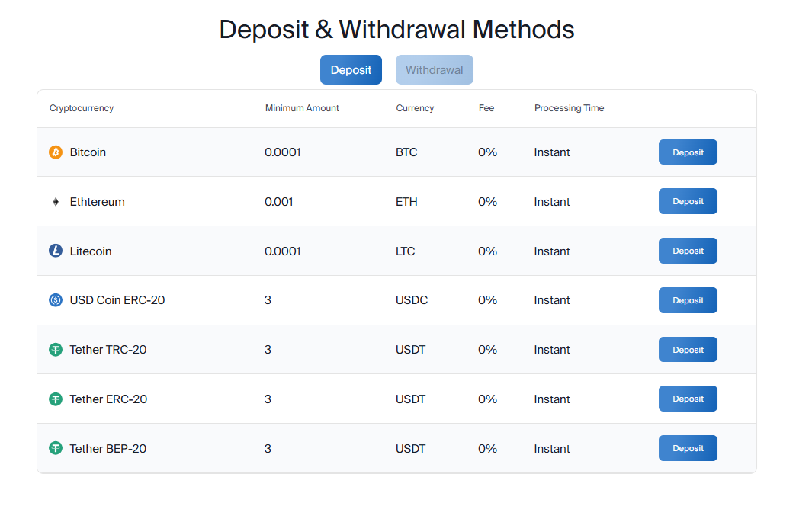The width and height of the screenshot is (812, 506).
Task: Switch to the Withdrawal tab
Action: (435, 70)
